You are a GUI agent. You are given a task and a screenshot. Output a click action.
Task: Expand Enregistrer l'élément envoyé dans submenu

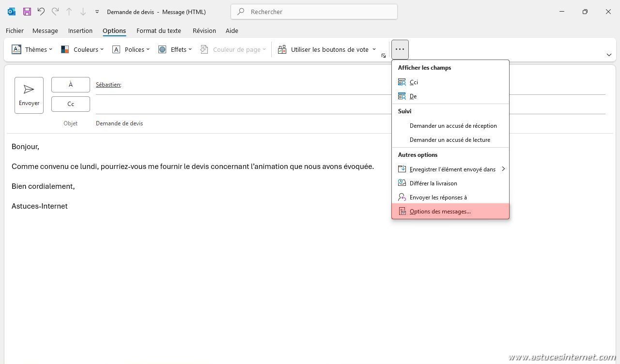click(452, 169)
